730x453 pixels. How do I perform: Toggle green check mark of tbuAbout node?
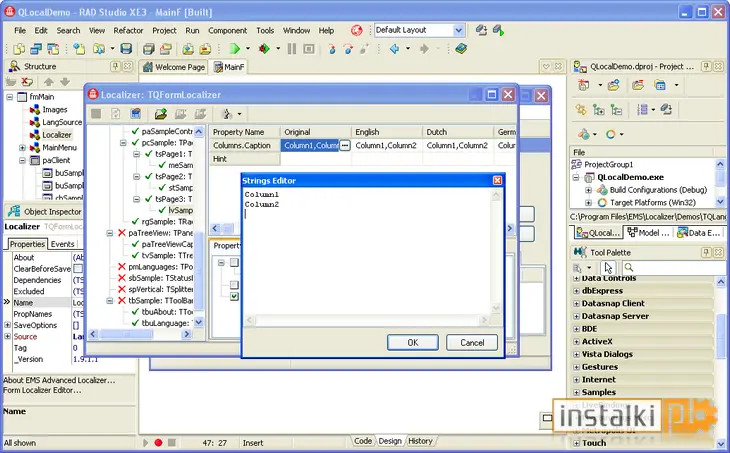tap(135, 312)
